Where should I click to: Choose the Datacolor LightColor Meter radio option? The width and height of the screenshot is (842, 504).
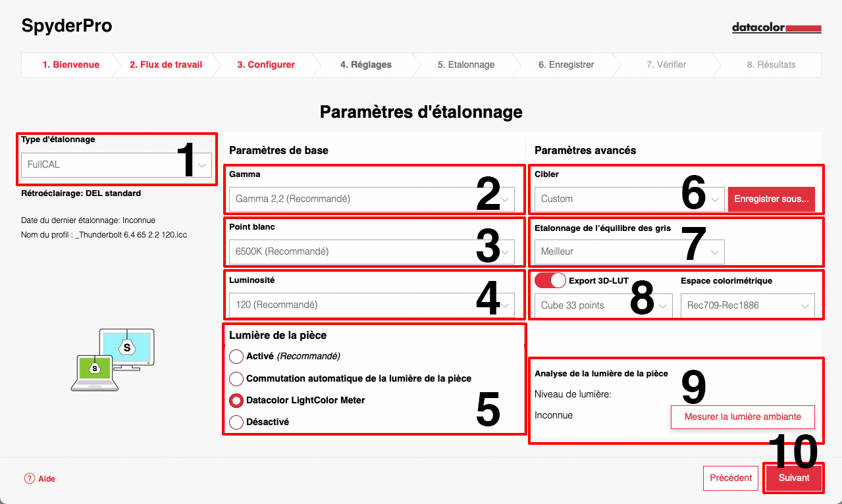pyautogui.click(x=236, y=401)
